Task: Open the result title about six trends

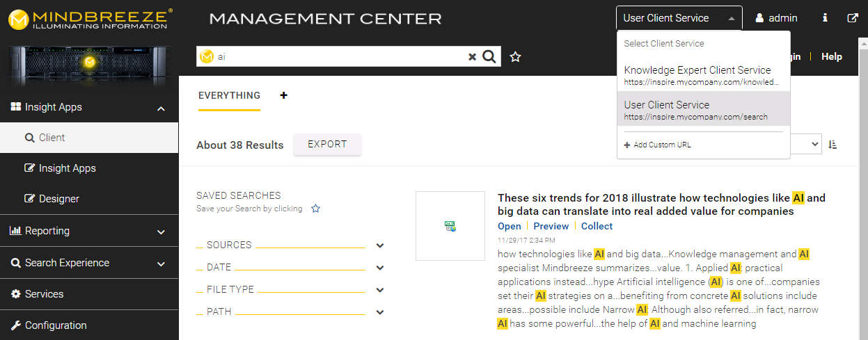Action: (661, 204)
